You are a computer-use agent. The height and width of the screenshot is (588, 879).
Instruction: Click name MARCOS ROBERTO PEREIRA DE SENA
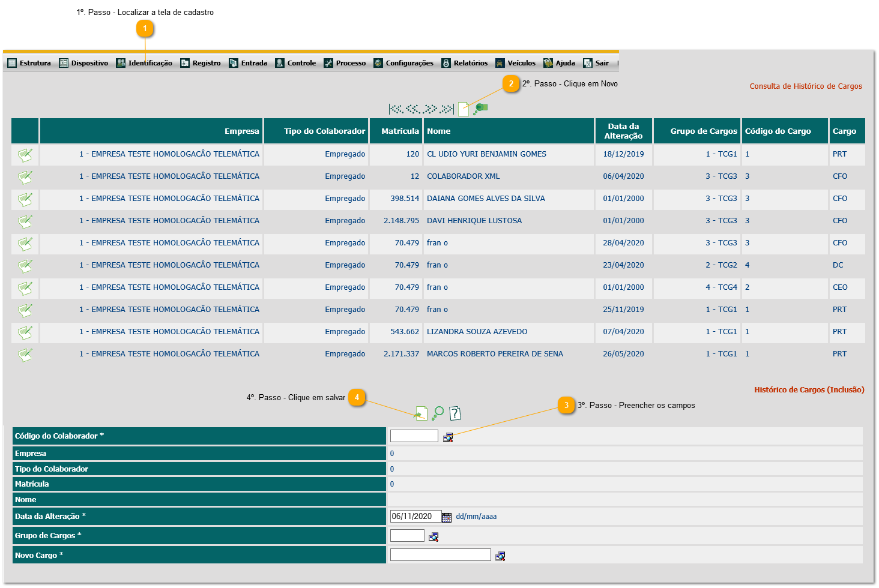pyautogui.click(x=495, y=354)
